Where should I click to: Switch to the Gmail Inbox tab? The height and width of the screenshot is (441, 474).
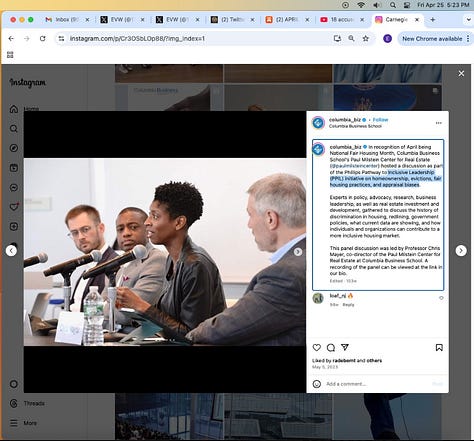coord(67,20)
